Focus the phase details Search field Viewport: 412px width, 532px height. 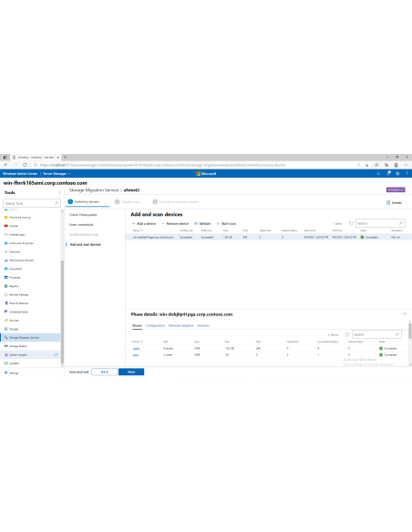[376, 334]
